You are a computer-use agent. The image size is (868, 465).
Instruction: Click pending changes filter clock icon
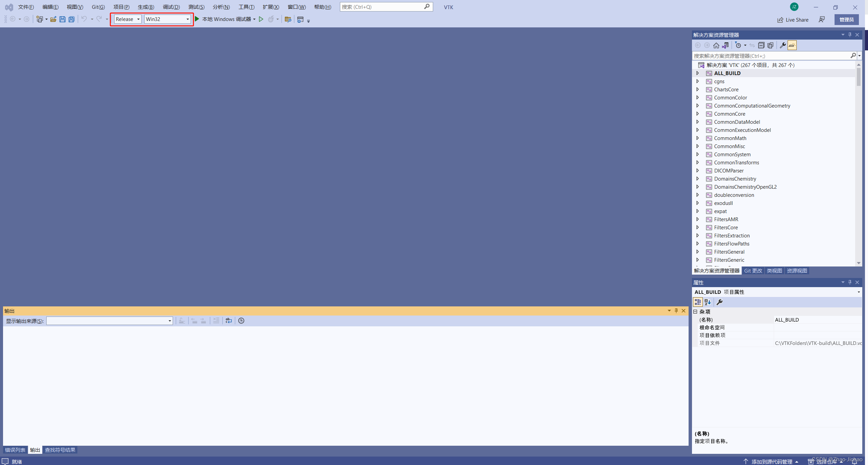738,45
